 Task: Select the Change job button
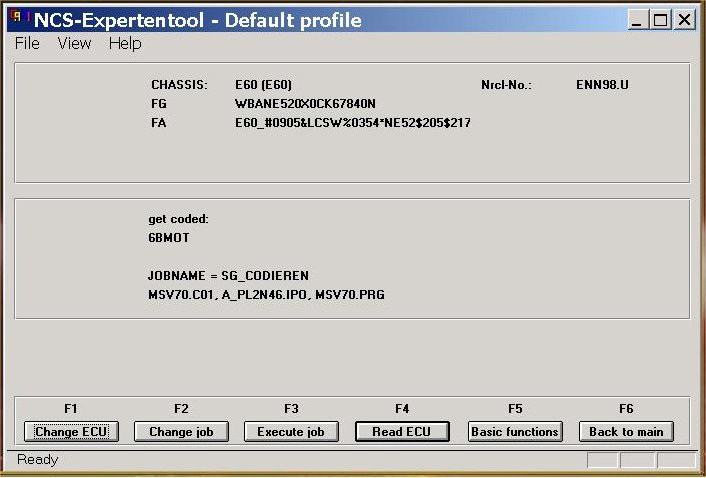pos(181,432)
